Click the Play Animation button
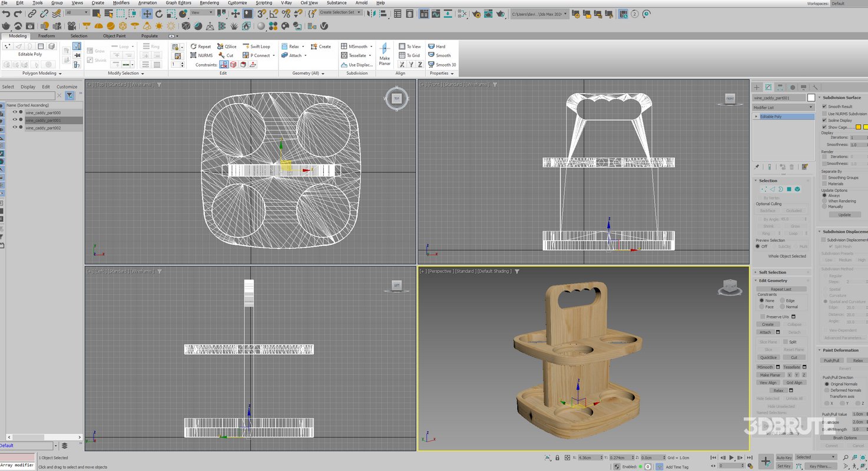 tap(731, 457)
